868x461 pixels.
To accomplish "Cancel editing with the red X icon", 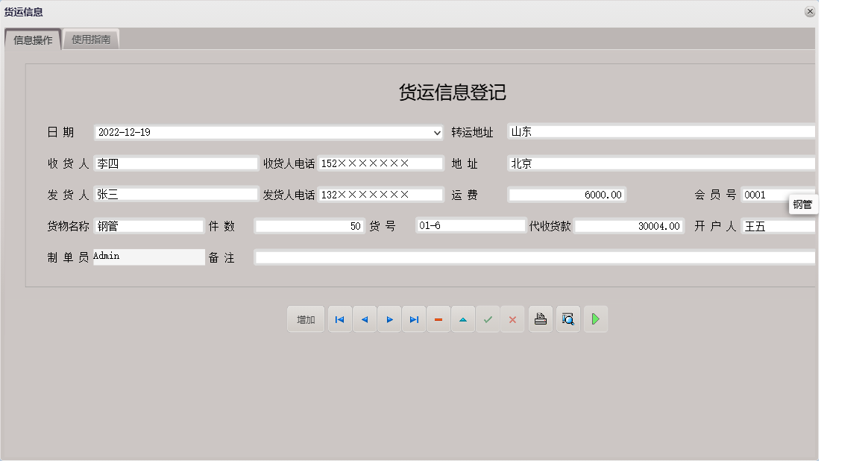I will pyautogui.click(x=513, y=319).
